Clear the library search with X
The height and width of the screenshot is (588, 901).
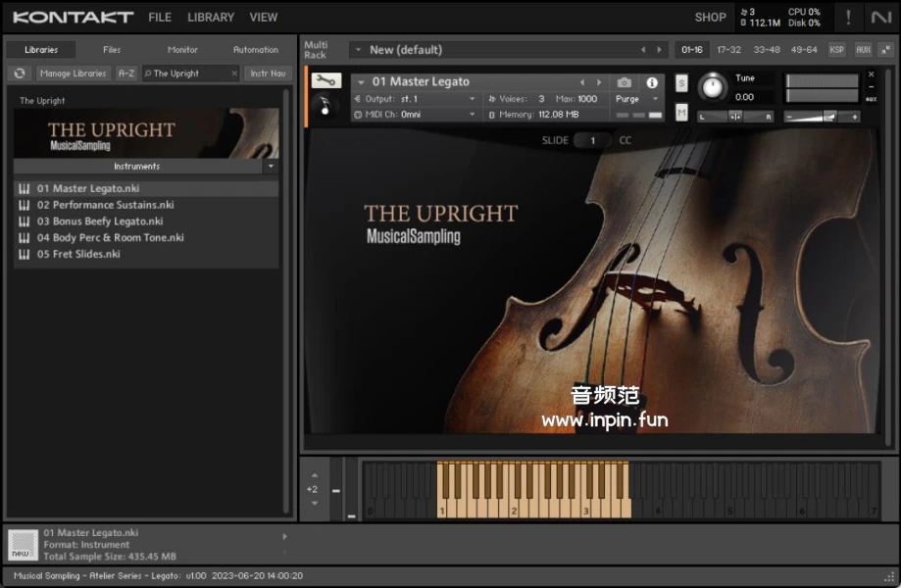234,73
